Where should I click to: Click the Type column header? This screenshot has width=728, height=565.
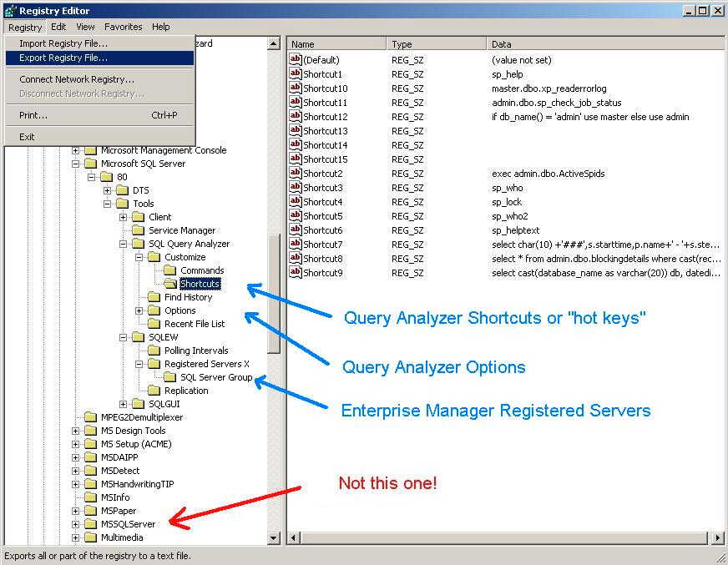[x=437, y=44]
